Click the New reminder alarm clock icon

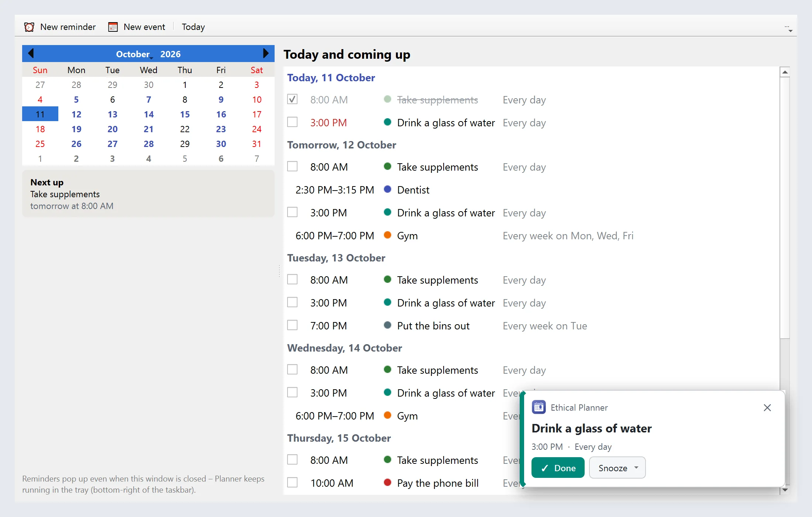pos(29,27)
